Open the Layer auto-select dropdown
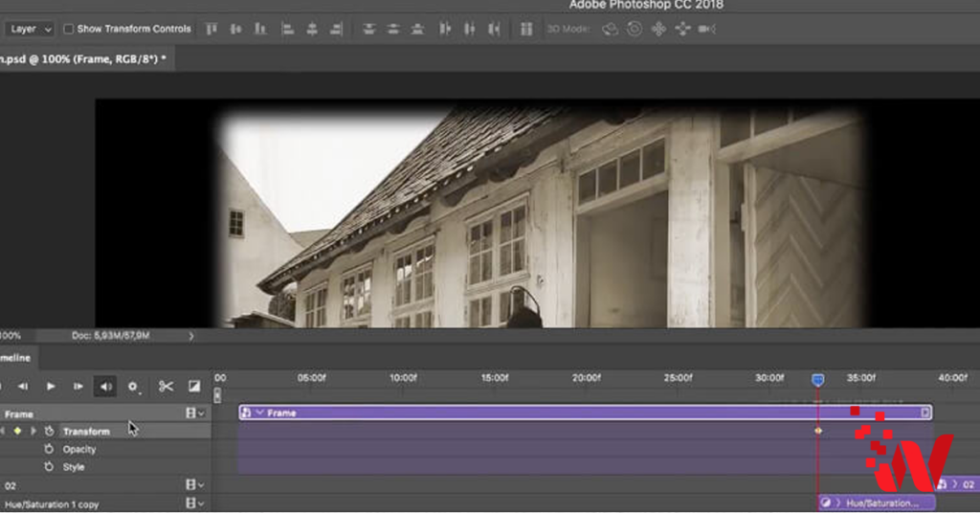 [x=31, y=29]
